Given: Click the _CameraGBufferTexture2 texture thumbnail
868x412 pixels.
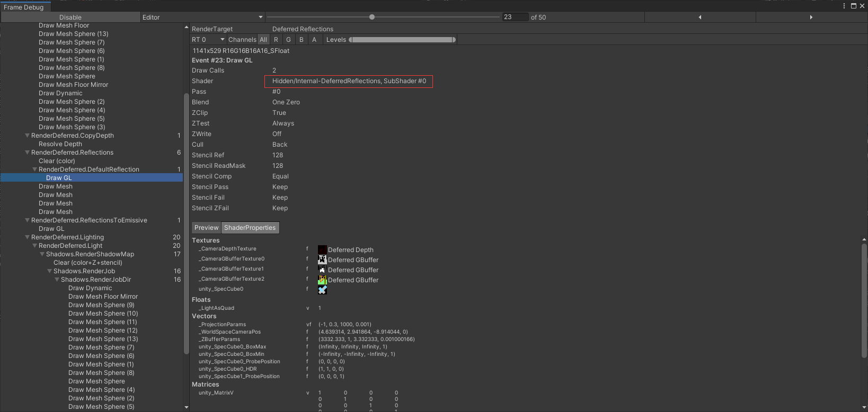Looking at the screenshot, I should pyautogui.click(x=322, y=280).
